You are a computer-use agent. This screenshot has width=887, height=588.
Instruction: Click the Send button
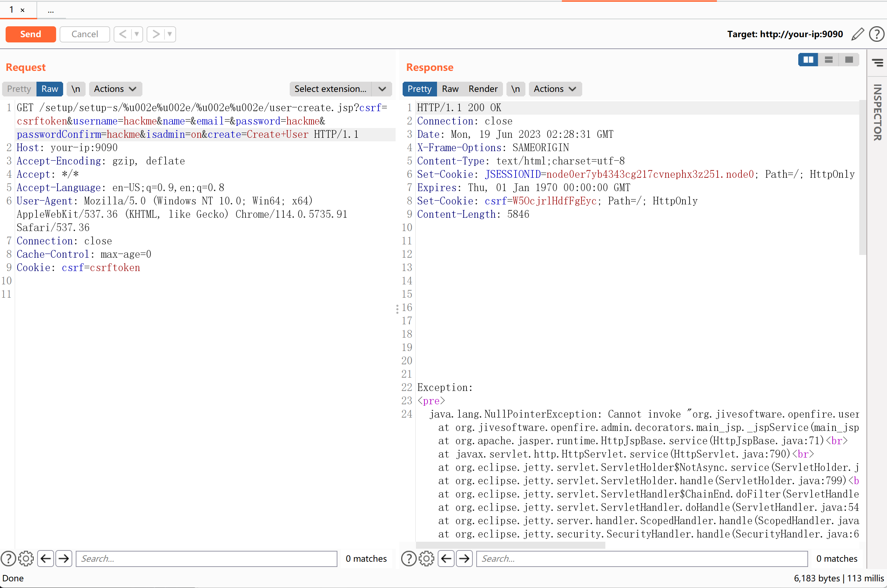[x=31, y=34]
